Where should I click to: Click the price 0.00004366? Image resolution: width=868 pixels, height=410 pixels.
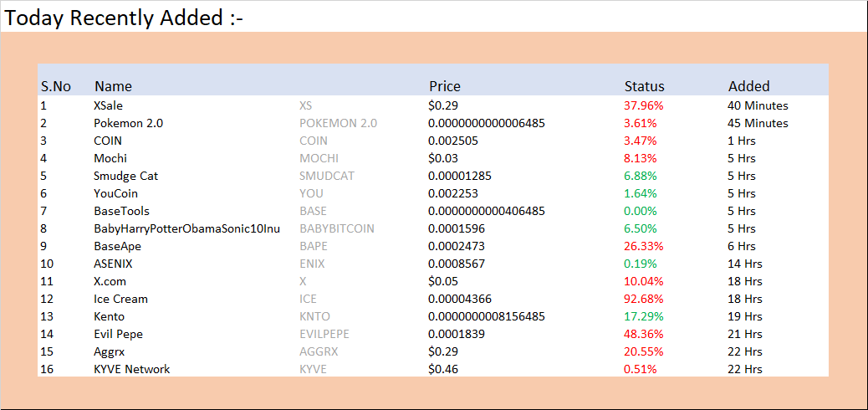pyautogui.click(x=460, y=300)
